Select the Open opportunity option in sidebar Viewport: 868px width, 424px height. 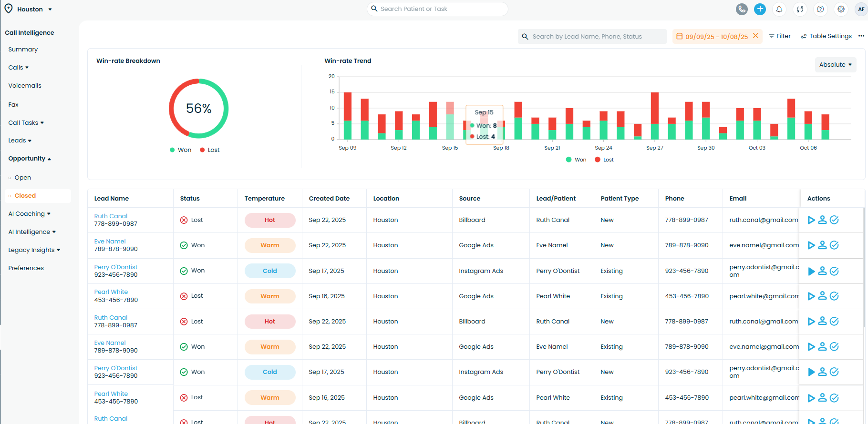(x=22, y=178)
